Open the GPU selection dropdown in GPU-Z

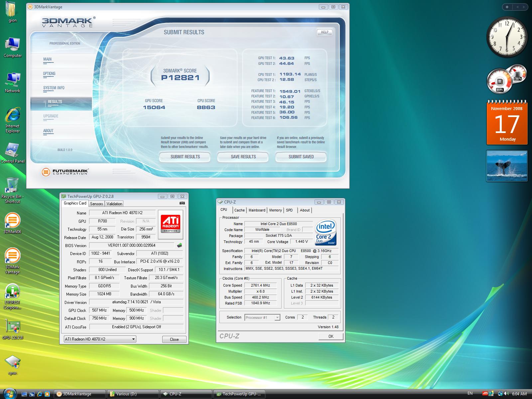point(100,339)
